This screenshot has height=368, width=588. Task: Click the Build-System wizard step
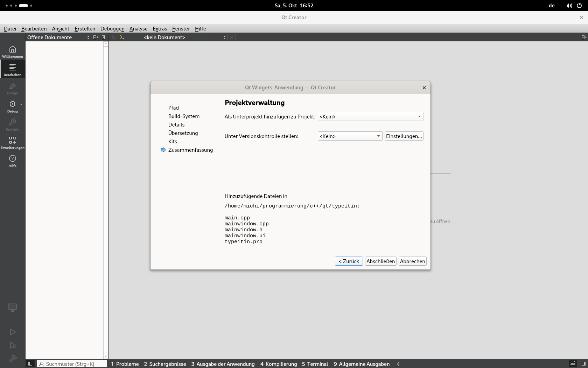[x=184, y=116]
